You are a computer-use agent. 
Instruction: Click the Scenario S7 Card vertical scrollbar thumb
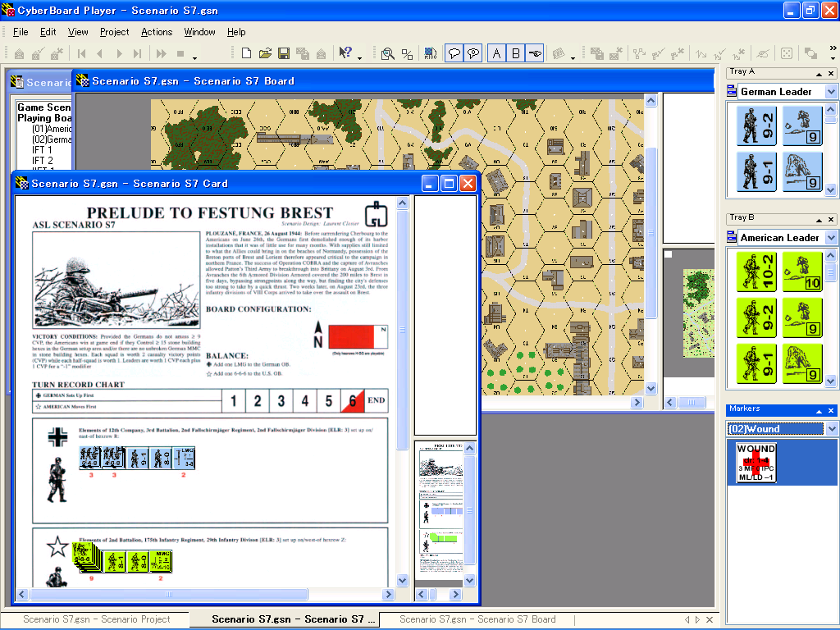tap(402, 330)
